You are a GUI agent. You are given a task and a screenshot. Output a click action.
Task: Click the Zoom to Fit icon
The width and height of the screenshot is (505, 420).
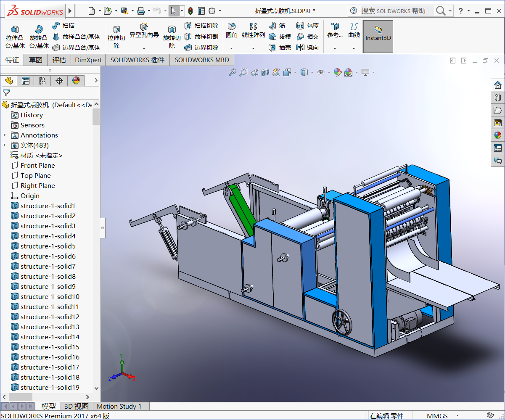pyautogui.click(x=233, y=72)
